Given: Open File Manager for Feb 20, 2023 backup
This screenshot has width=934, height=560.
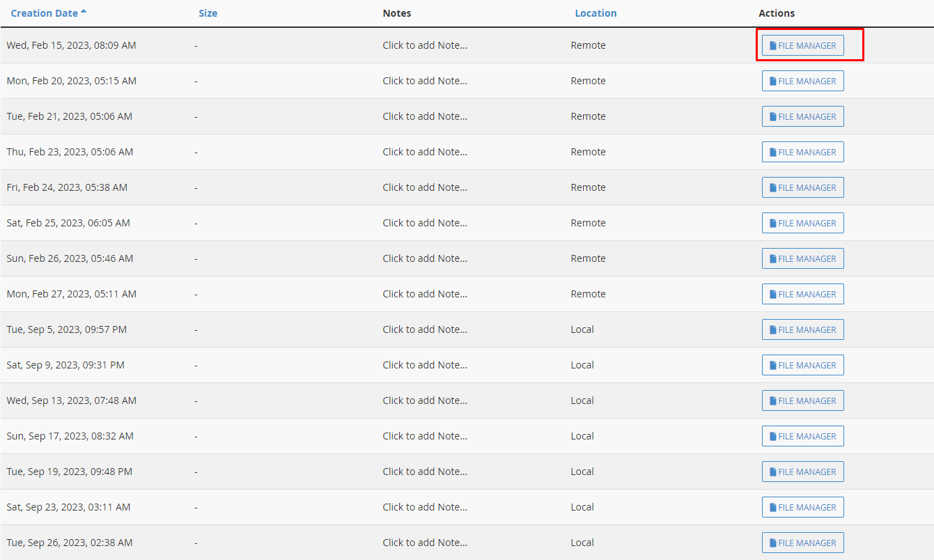Looking at the screenshot, I should point(802,81).
